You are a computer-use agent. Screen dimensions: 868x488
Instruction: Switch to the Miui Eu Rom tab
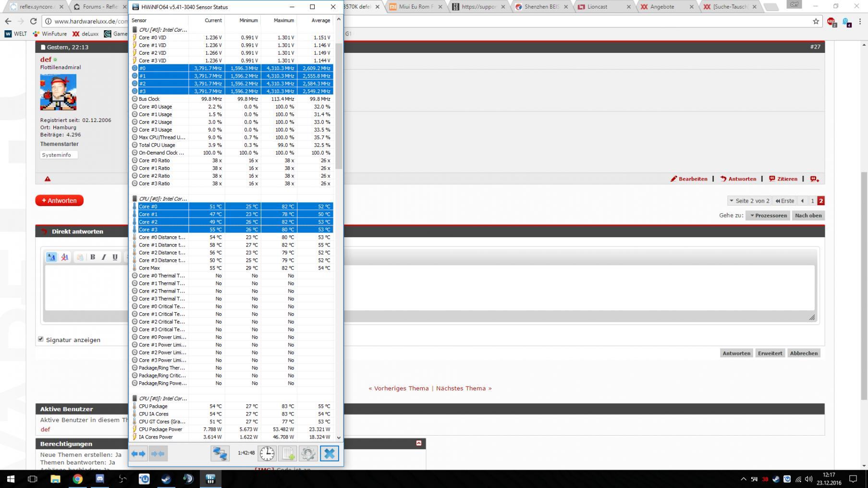pyautogui.click(x=416, y=7)
